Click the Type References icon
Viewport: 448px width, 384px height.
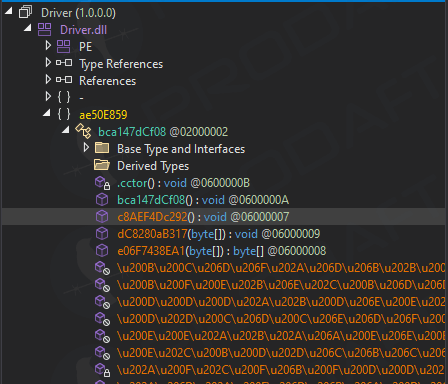[64, 63]
